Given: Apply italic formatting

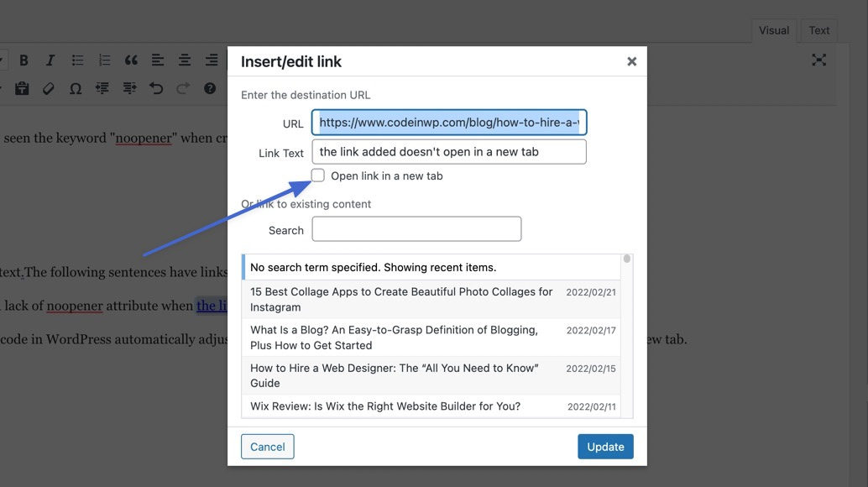Looking at the screenshot, I should (x=50, y=59).
